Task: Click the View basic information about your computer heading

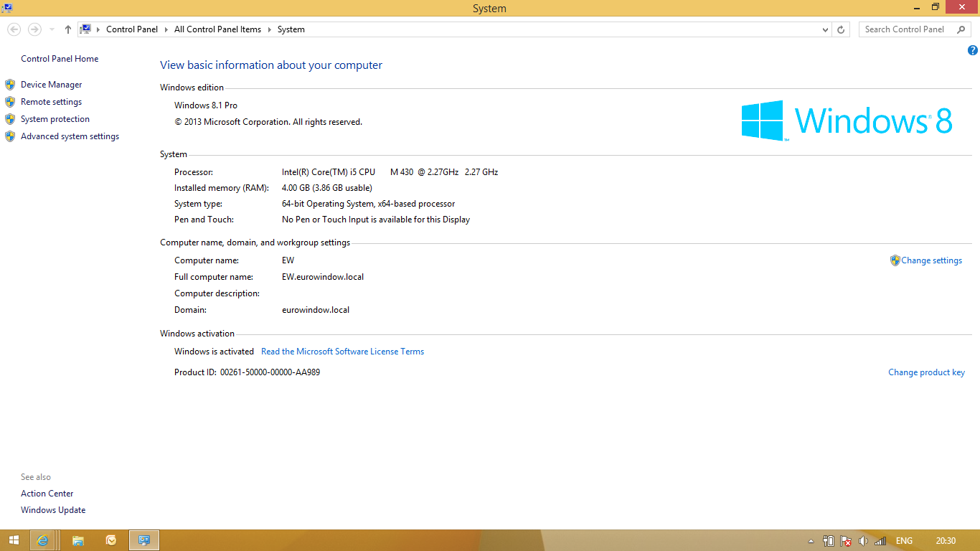Action: point(271,65)
